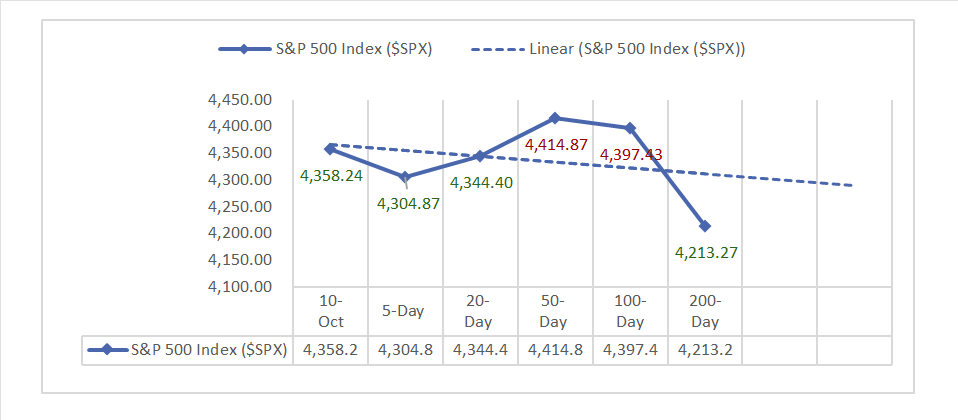Click the 4,213.27 data label

point(705,252)
